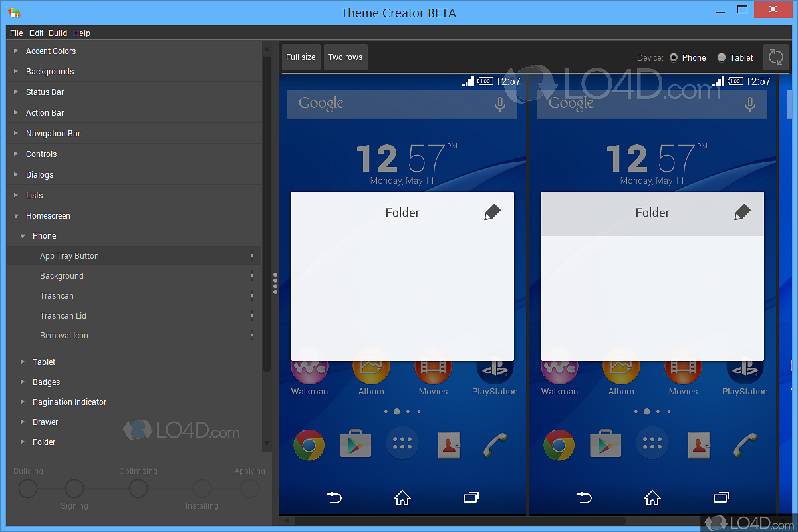
Task: Open the Build menu
Action: point(58,33)
